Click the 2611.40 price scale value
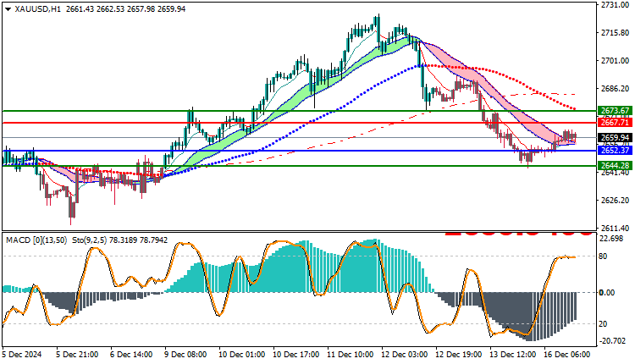Viewport: 635px width, 364px height. [615, 229]
